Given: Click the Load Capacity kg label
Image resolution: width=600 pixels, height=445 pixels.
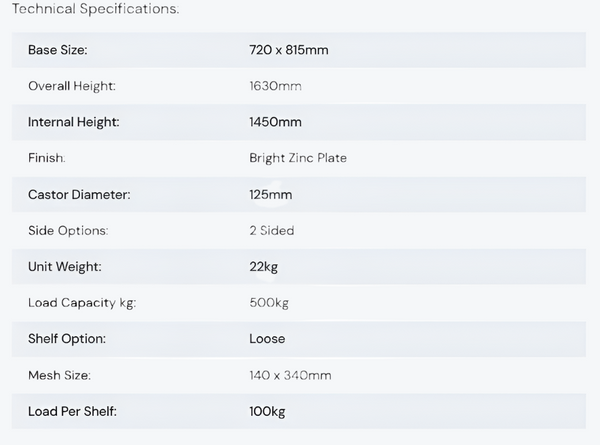Looking at the screenshot, I should [82, 303].
